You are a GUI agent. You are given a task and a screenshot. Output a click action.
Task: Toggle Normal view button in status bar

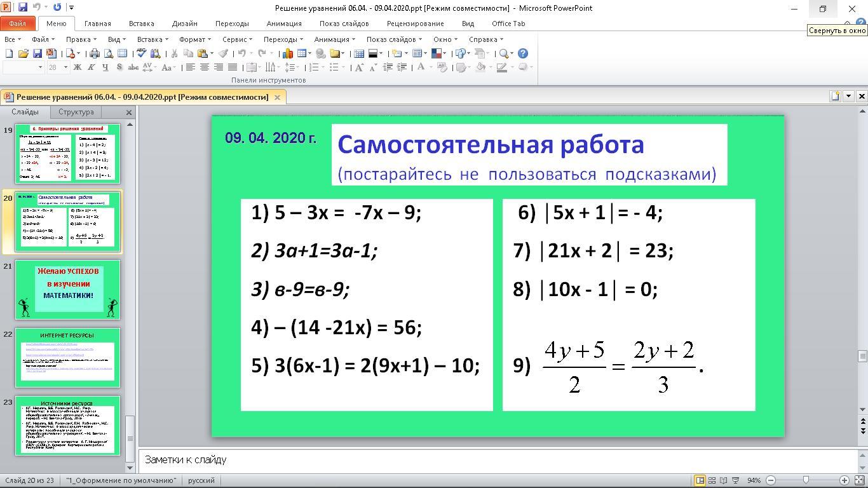[x=700, y=480]
